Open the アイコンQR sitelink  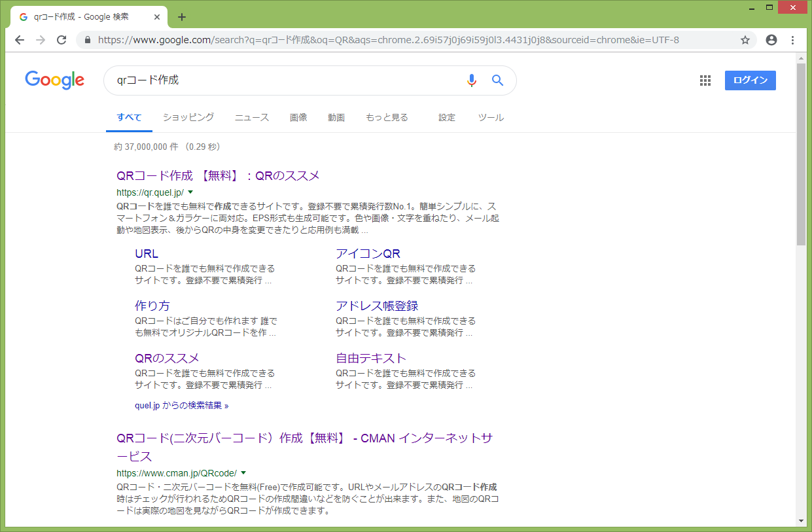point(368,254)
